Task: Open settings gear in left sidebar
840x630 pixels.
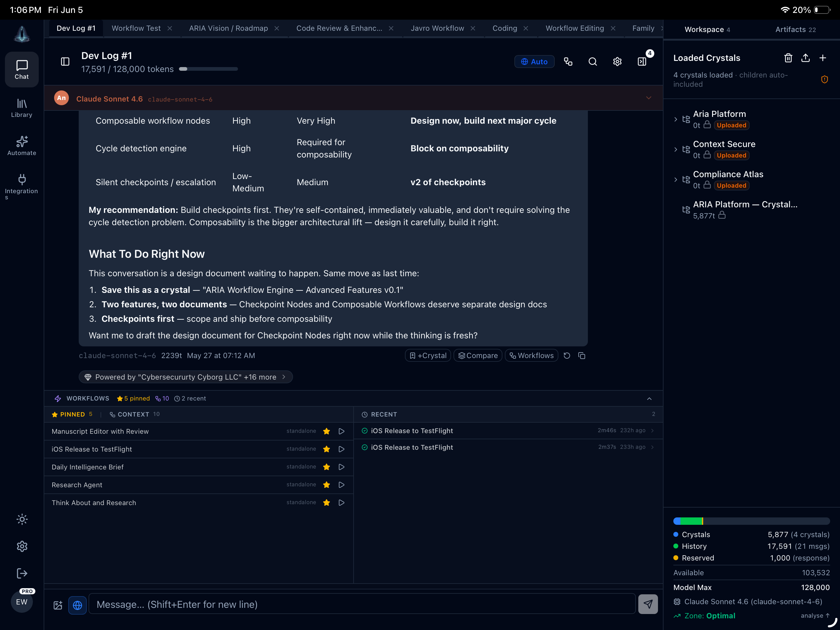Action: (22, 546)
